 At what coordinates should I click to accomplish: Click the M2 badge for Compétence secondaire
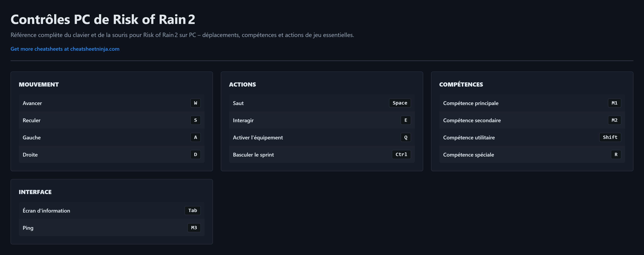click(x=614, y=120)
